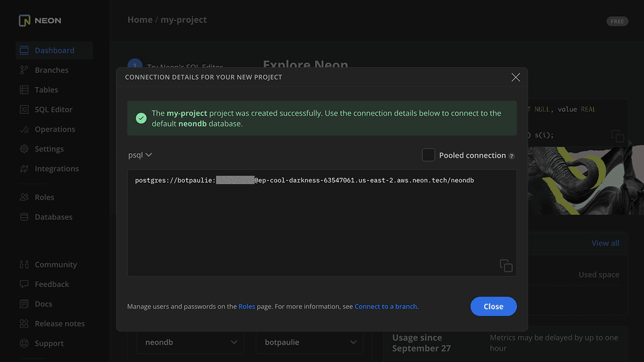Viewport: 644px width, 362px height.
Task: Click the Release notes icon
Action: [24, 324]
